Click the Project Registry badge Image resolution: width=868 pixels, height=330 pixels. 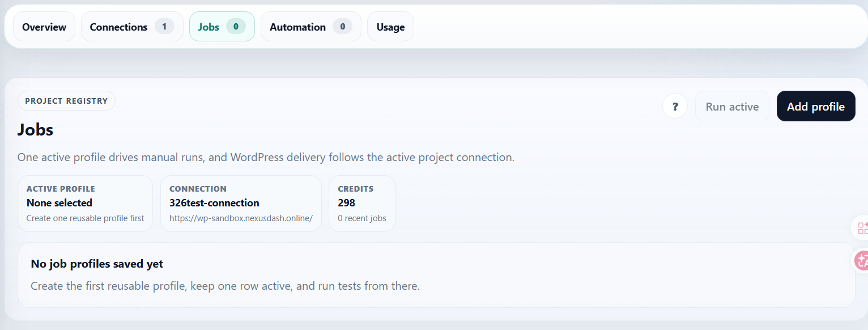point(66,101)
